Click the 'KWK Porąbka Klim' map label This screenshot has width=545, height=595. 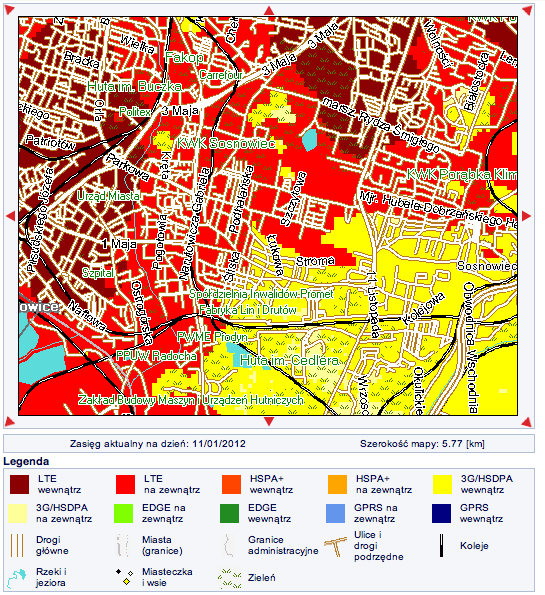tap(462, 175)
